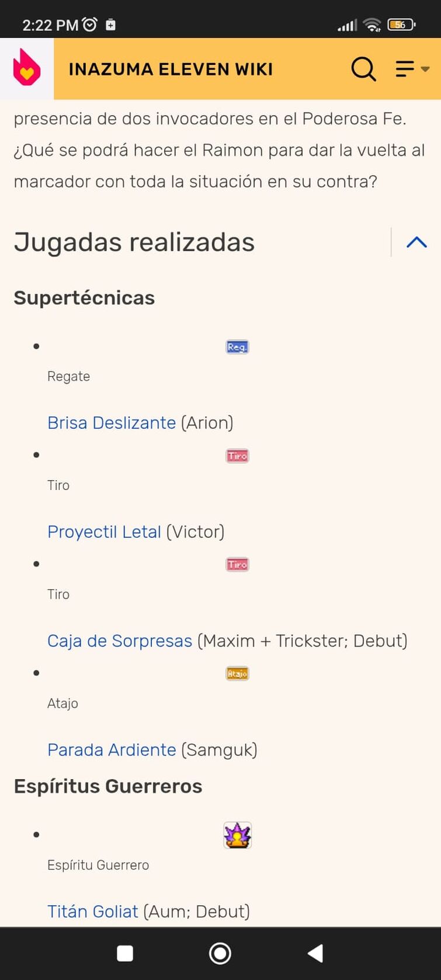Tap the Tiro badge above Caja de Sorpresas
441x980 pixels.
[x=237, y=564]
